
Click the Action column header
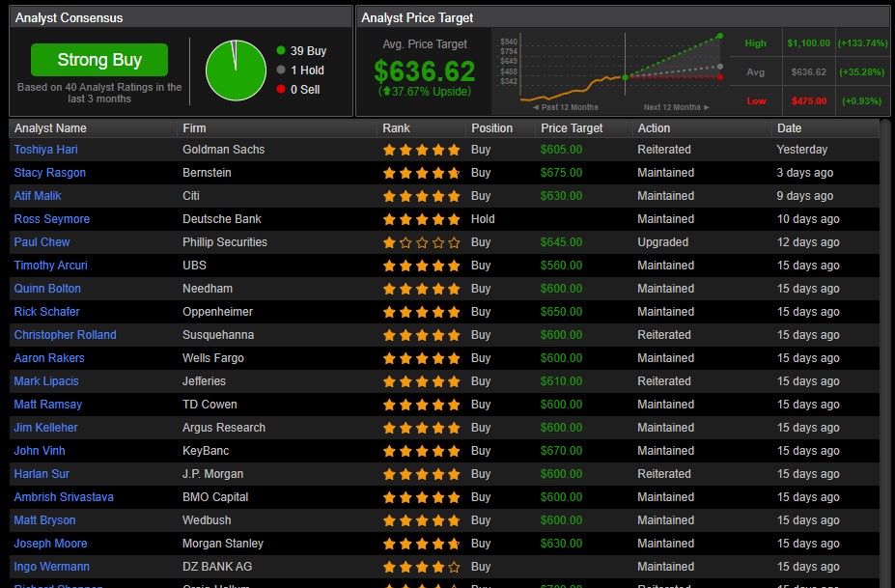click(x=702, y=128)
